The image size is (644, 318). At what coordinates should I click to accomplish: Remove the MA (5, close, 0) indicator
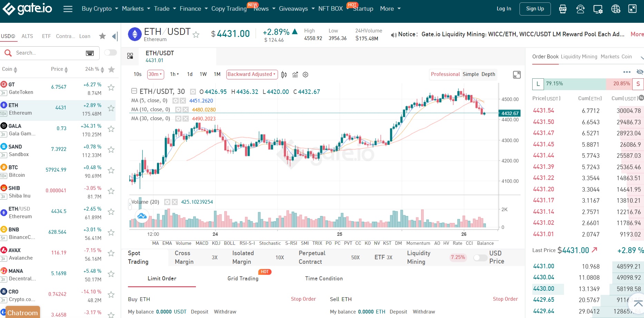coord(183,101)
